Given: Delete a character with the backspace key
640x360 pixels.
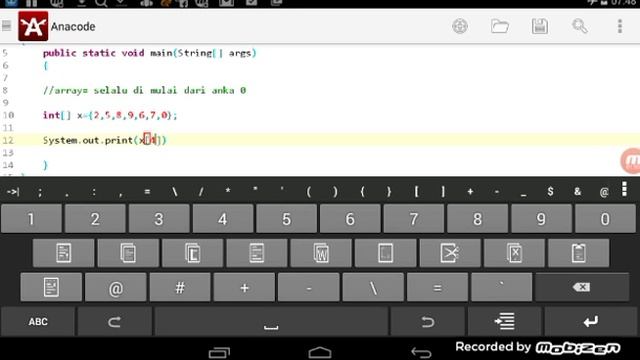Looking at the screenshot, I should click(x=582, y=288).
